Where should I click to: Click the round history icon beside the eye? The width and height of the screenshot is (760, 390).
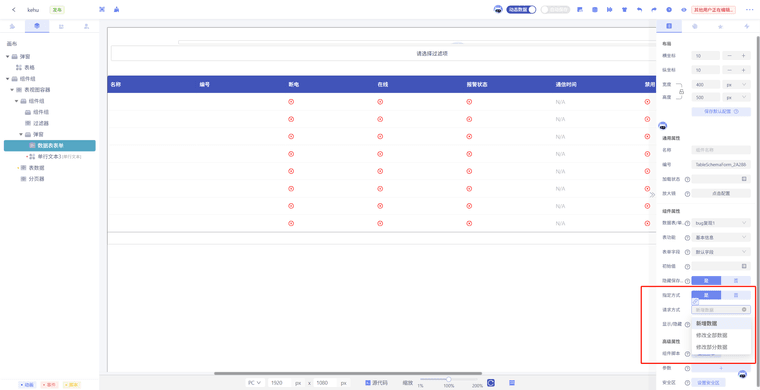669,9
